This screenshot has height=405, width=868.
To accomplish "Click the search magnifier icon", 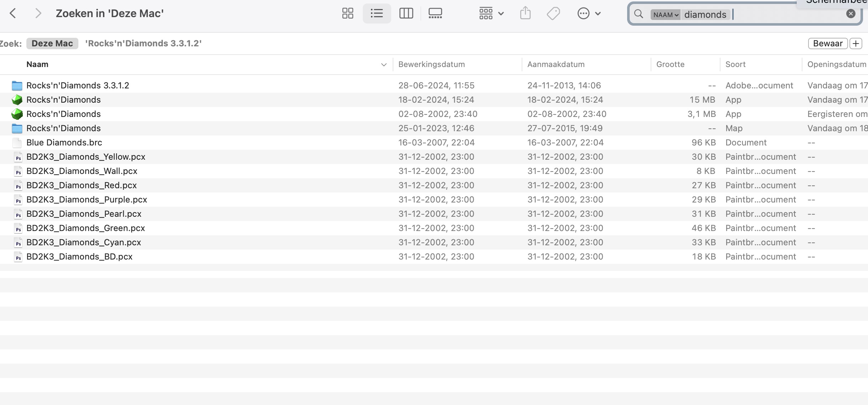I will (639, 14).
